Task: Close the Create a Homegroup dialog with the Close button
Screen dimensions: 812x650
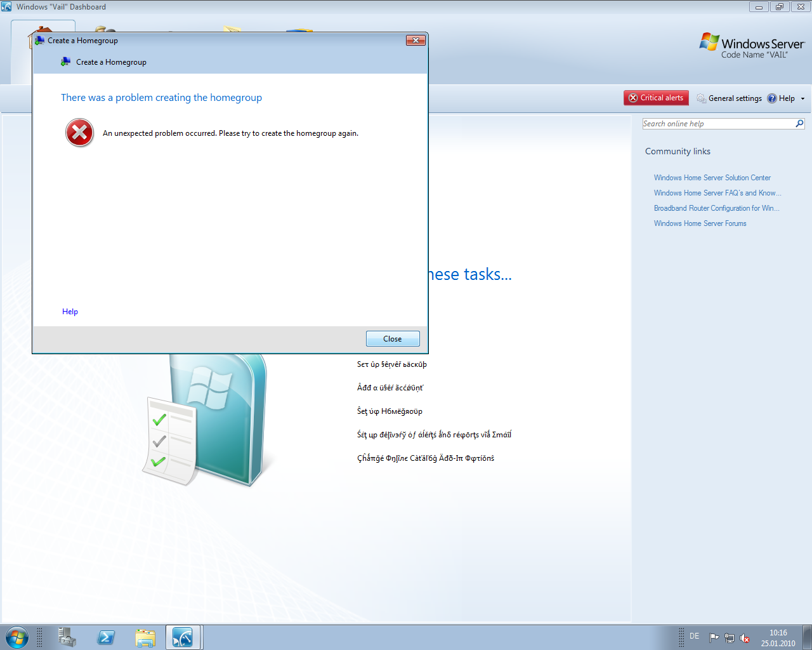Action: tap(393, 339)
